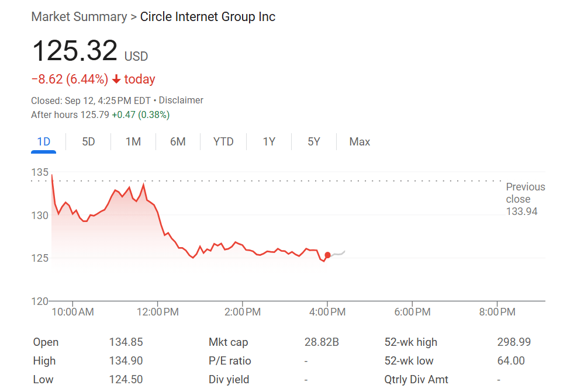Screen dimensions: 584x392
Task: Click the red closing-price dot on chart
Action: [x=327, y=255]
